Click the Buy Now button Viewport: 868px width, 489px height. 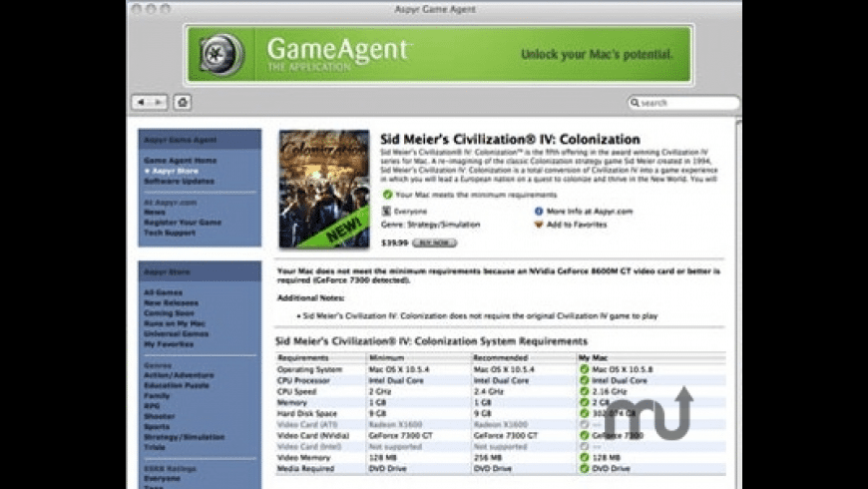(435, 243)
